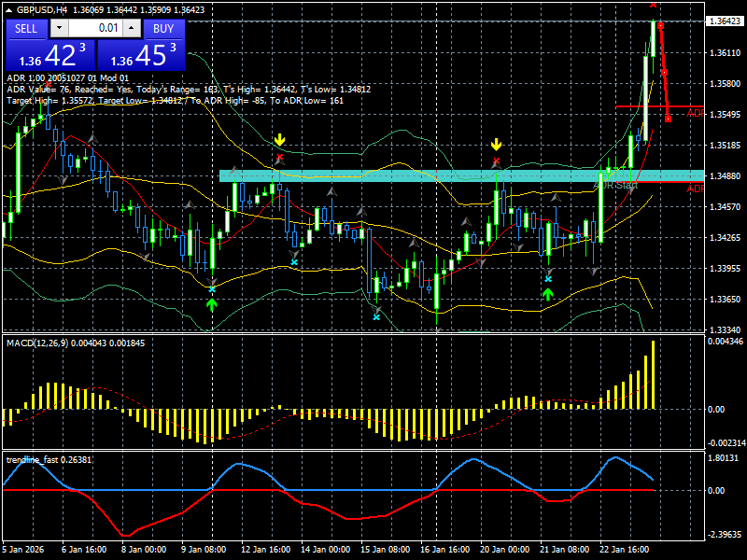Click the sell price 1.36 42 panel
The height and width of the screenshot is (560, 747).
pos(50,55)
